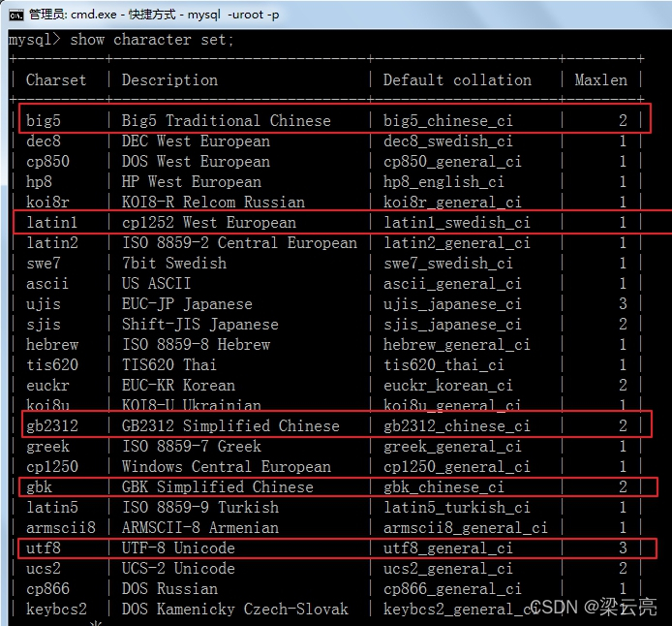Click the 'tis620_thai_ci' collation
This screenshot has width=672, height=626.
[x=443, y=365]
